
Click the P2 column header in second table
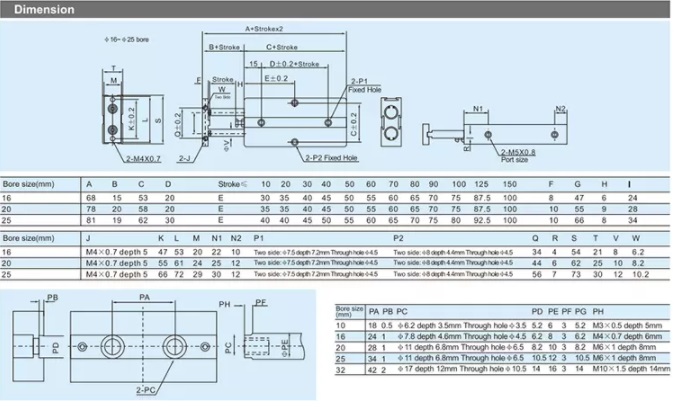click(x=398, y=238)
